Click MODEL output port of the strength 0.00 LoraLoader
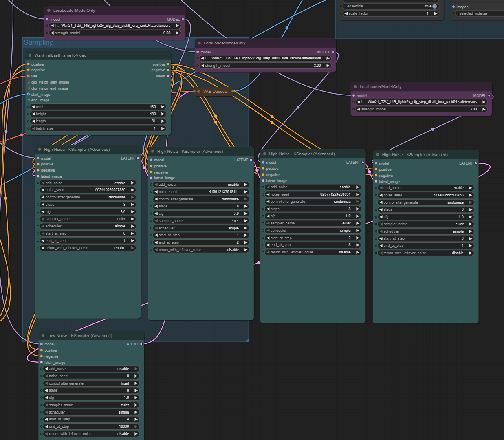Viewport: 504px width, 440px height. [183, 19]
